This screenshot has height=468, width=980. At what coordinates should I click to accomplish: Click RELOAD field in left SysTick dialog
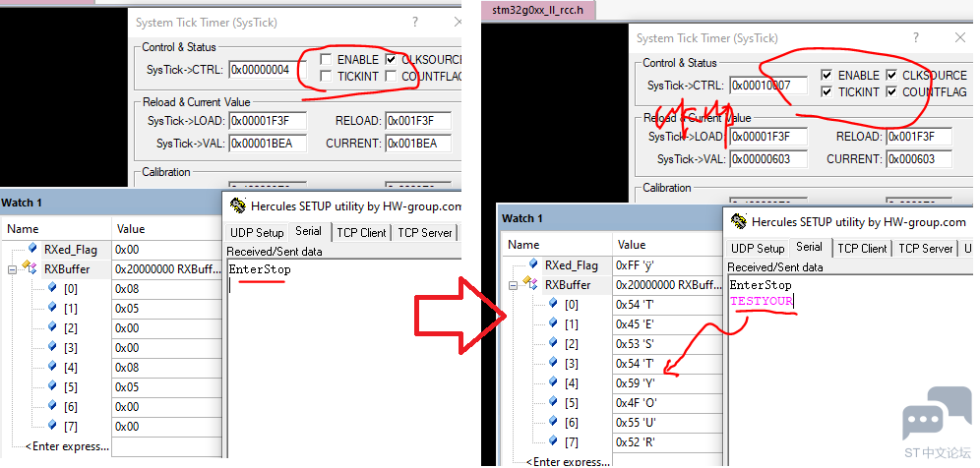[x=418, y=121]
